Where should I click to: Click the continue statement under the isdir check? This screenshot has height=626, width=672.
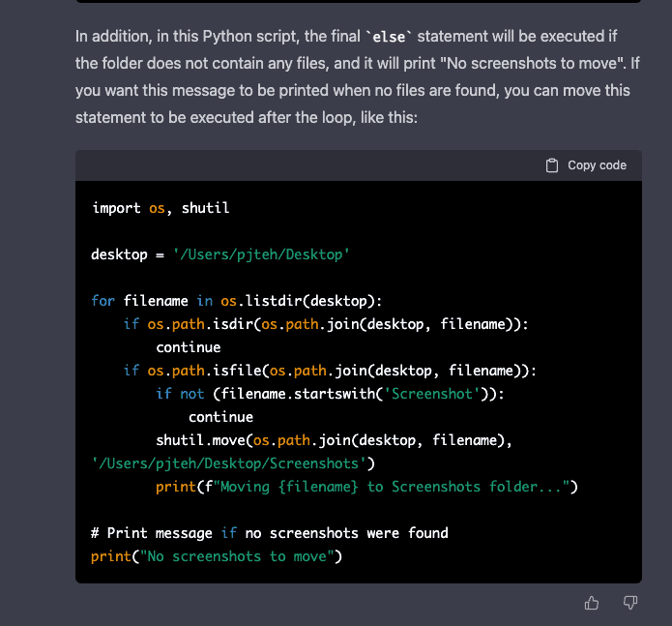tap(189, 347)
